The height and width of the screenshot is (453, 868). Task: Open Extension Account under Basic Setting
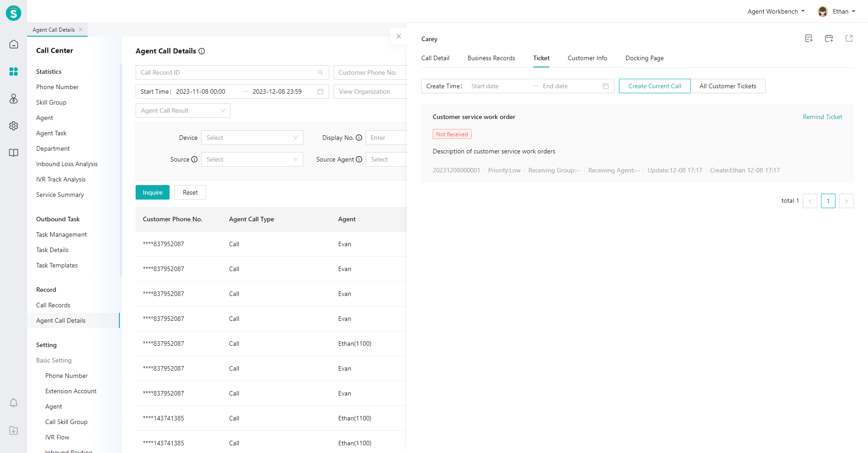coord(71,391)
